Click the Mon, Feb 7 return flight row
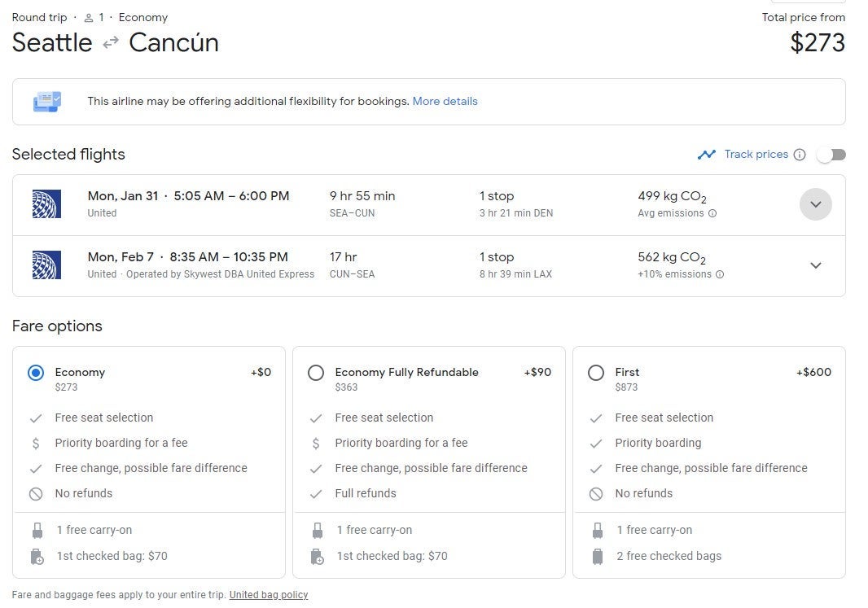 (x=407, y=265)
